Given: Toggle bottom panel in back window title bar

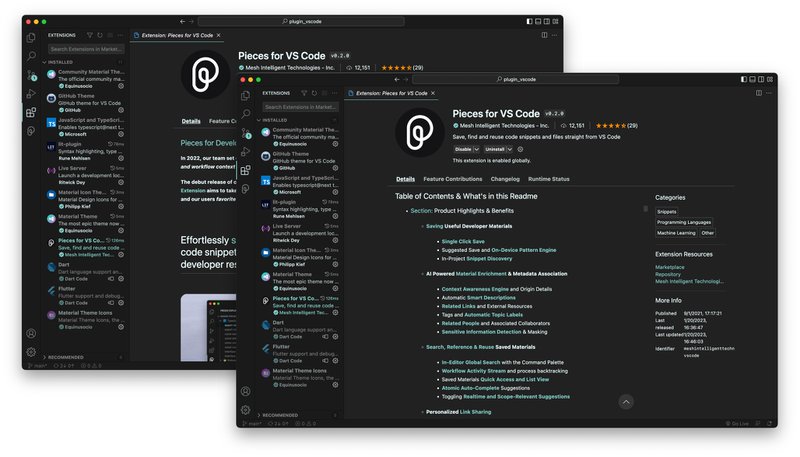Looking at the screenshot, I should [x=538, y=21].
